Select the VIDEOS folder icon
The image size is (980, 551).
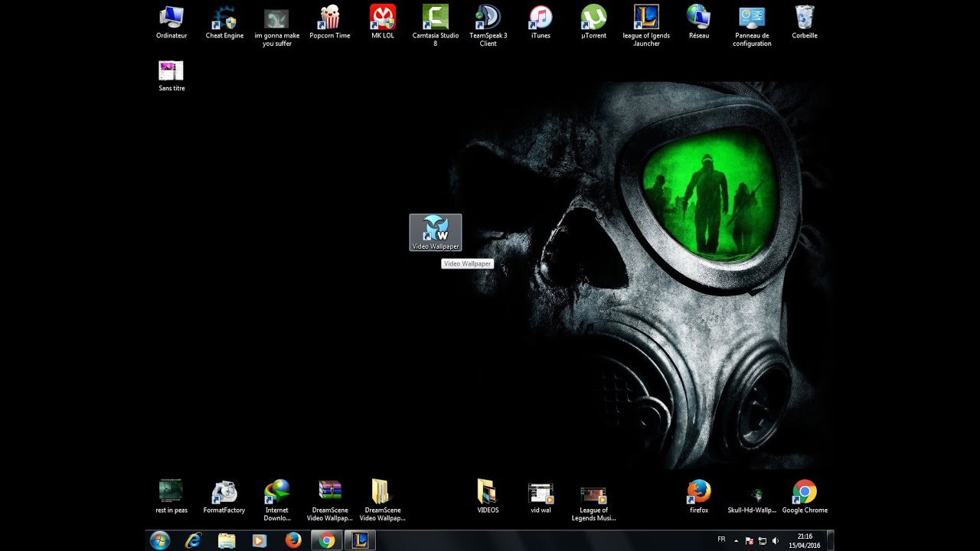tap(488, 497)
